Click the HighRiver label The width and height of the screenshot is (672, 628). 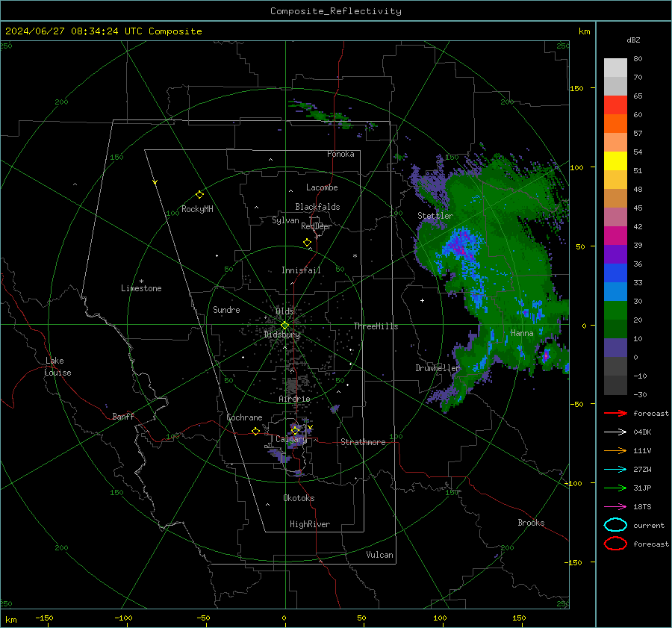click(310, 524)
